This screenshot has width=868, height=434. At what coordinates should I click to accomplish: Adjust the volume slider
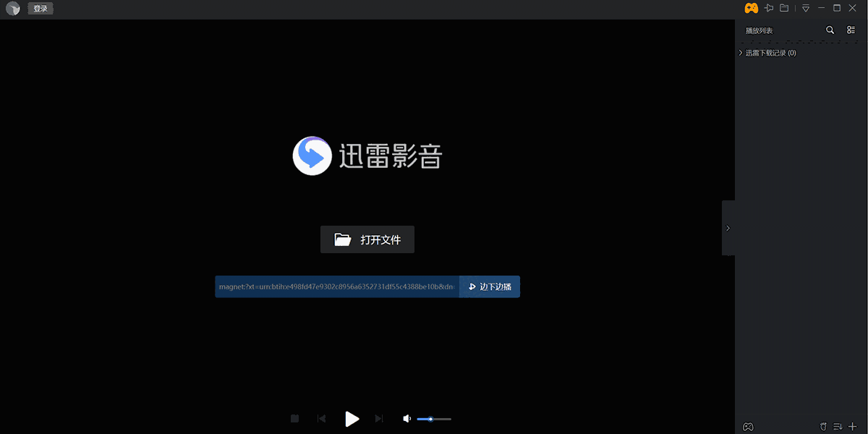433,418
